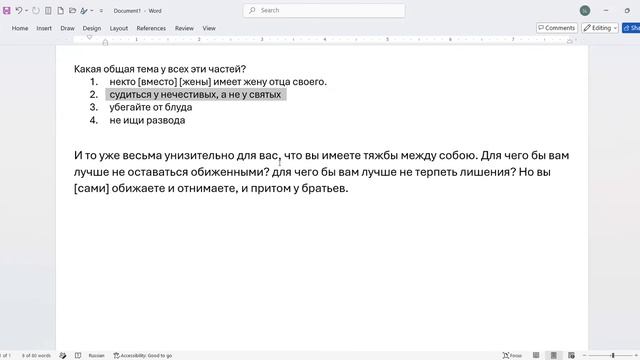Click the Open folder icon

coord(72,11)
